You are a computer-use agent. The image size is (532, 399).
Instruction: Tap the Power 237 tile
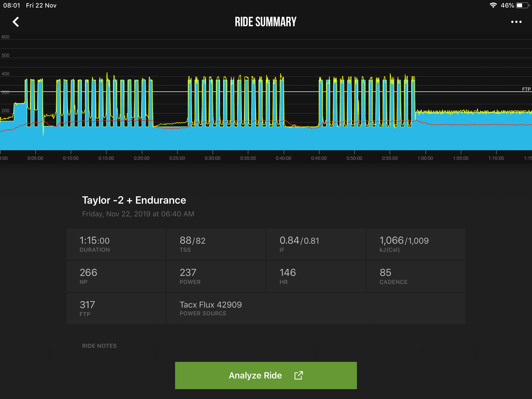coord(216,276)
